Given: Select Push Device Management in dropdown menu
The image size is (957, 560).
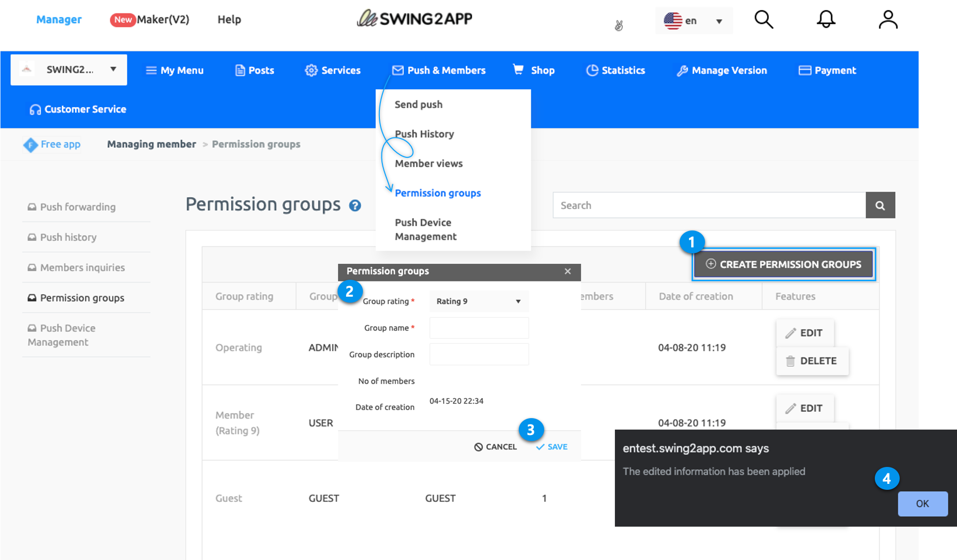Looking at the screenshot, I should click(x=425, y=229).
